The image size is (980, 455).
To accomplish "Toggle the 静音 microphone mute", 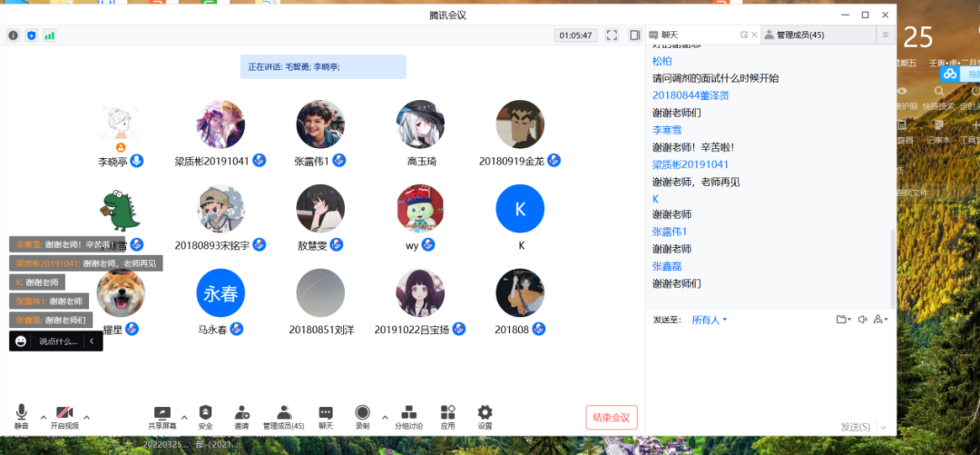I will pyautogui.click(x=21, y=417).
